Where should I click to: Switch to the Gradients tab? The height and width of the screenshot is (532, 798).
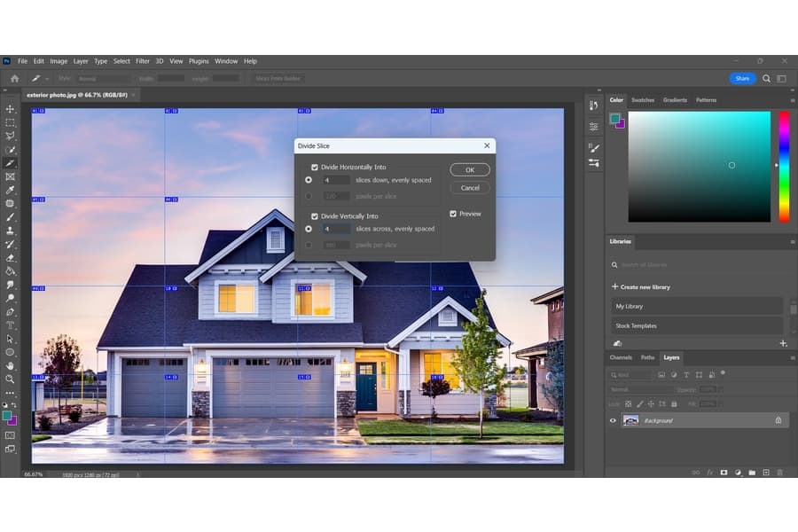pyautogui.click(x=675, y=100)
